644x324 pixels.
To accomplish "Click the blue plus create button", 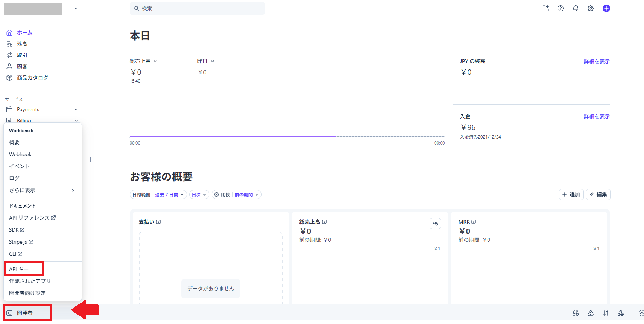I will (x=606, y=8).
